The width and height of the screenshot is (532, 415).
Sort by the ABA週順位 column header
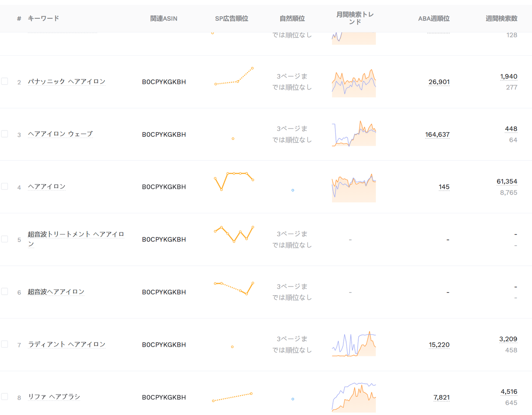click(434, 18)
